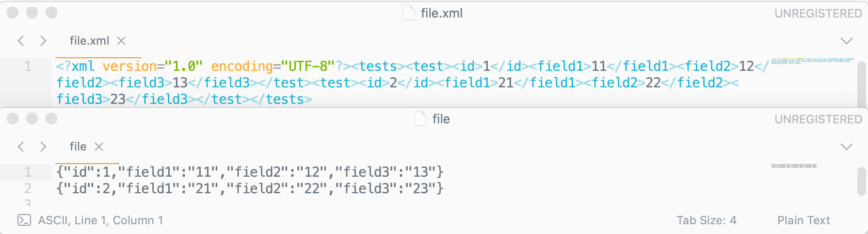
Task: Click forward arrow in the 'file' window
Action: click(43, 147)
